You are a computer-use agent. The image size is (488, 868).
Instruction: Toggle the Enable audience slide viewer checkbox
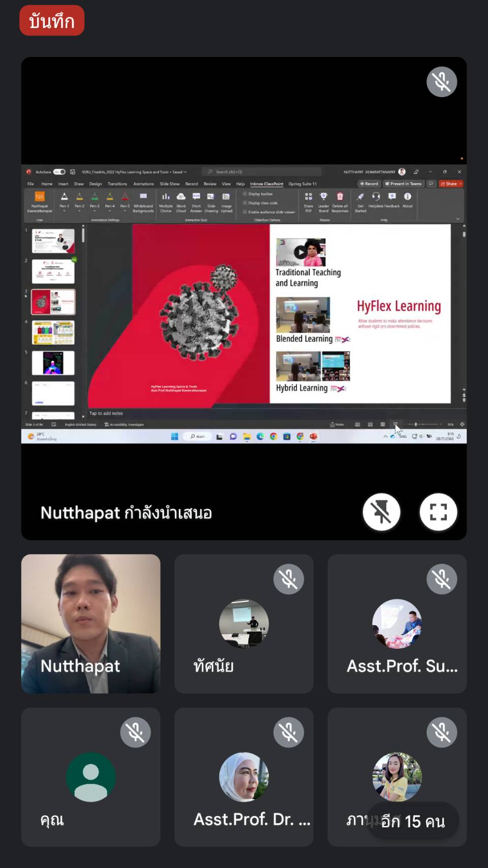point(245,212)
